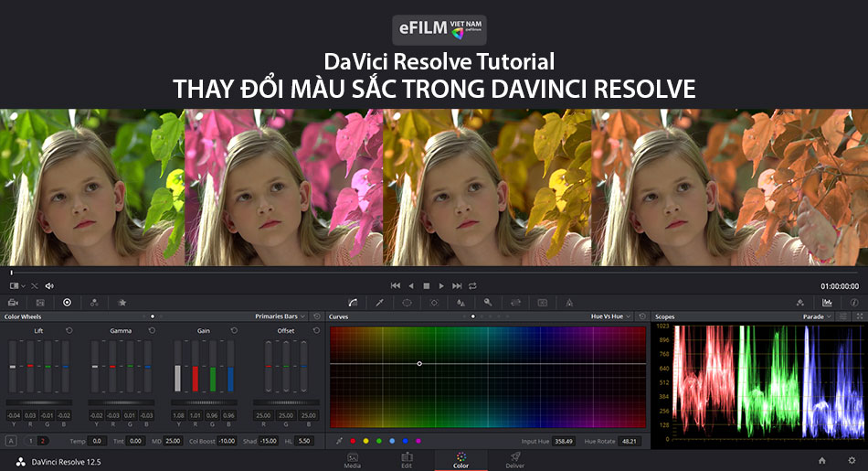Play the clip in reverse
Viewport: 868px width, 471px height.
(x=411, y=286)
